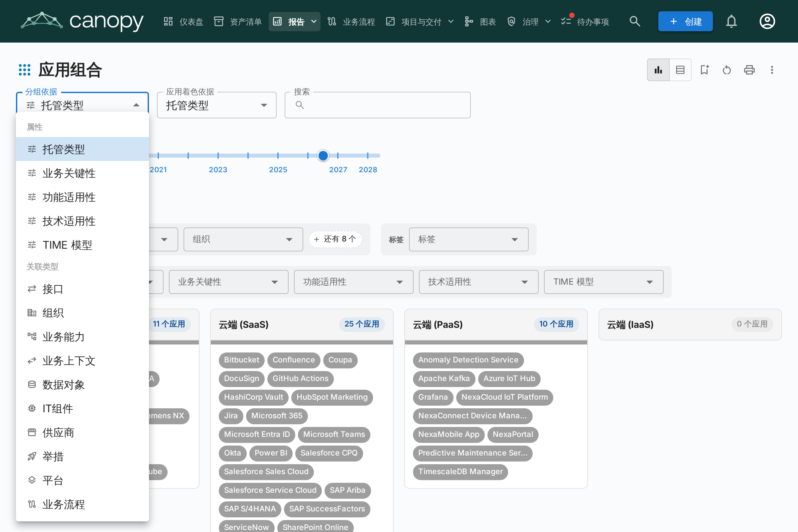Open 业务流程 in top navigation
The height and width of the screenshot is (532, 798).
351,22
